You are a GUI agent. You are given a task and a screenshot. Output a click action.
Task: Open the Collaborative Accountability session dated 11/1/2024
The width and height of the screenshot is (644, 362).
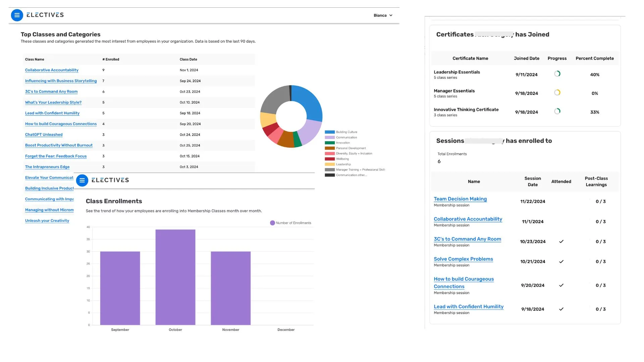point(468,219)
